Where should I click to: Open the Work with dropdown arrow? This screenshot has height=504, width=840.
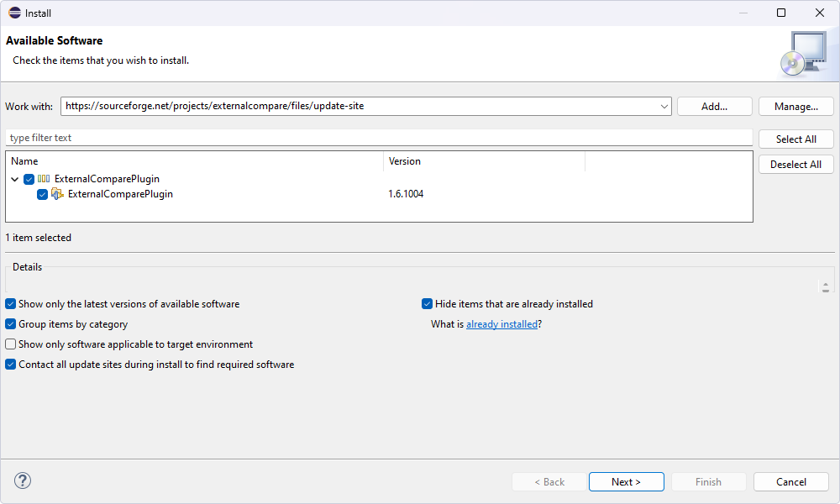pos(664,107)
